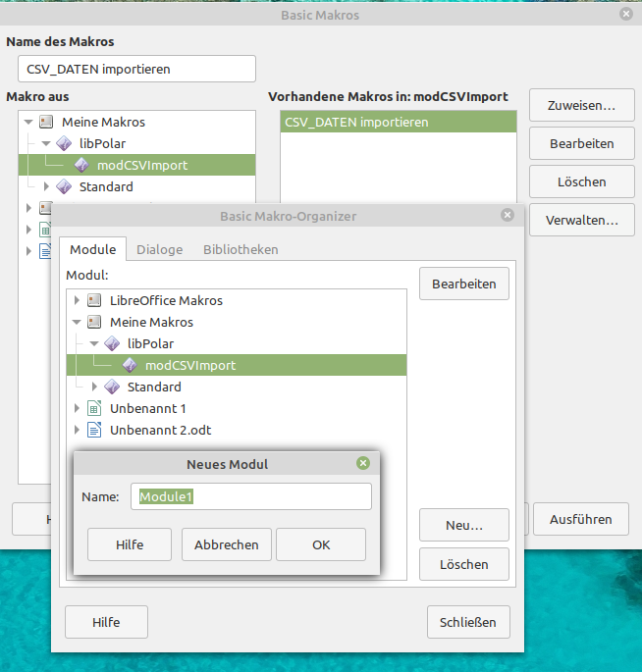Select LibreOffice Makros in Organizer tree
The height and width of the screenshot is (672, 642).
click(237, 300)
